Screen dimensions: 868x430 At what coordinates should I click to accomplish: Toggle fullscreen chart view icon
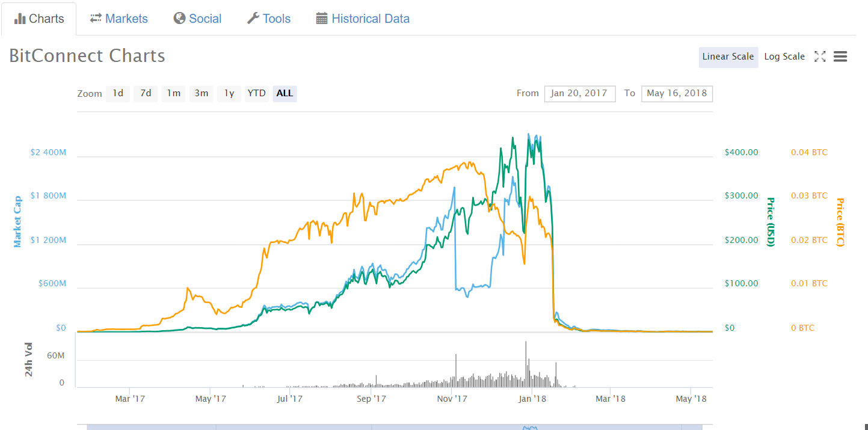pos(820,57)
